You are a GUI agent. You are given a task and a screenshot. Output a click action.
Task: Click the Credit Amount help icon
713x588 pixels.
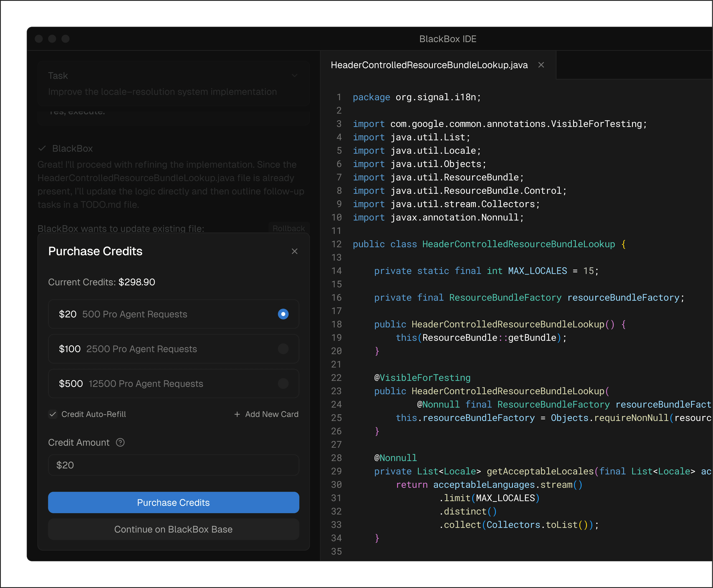120,442
